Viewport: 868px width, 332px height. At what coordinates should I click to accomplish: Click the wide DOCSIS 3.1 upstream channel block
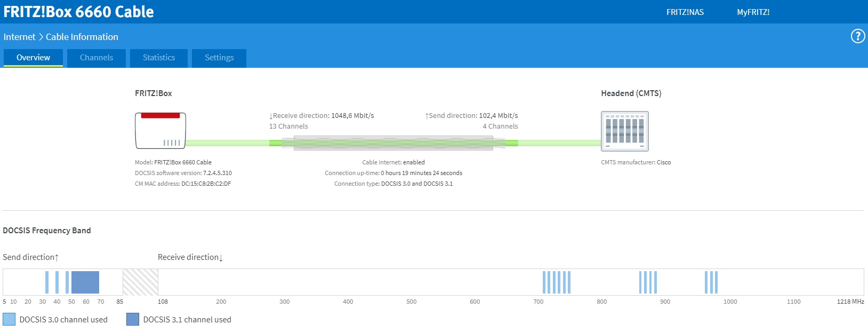85,282
